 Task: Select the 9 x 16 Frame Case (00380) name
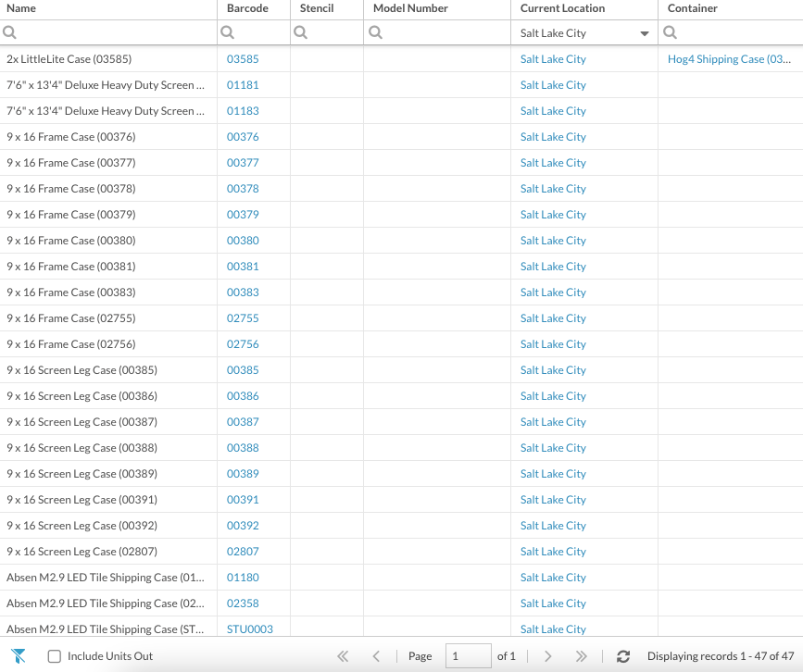click(x=71, y=241)
